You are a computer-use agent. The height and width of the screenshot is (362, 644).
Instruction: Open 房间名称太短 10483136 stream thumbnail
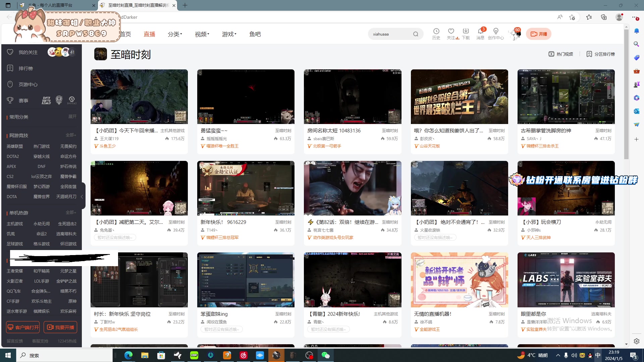(x=353, y=97)
